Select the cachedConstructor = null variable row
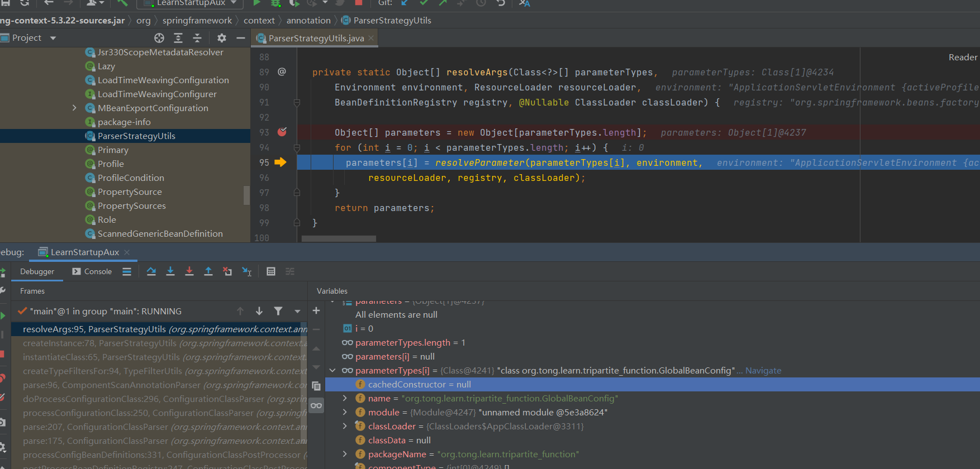Screen dimensions: 980x469 (x=652, y=384)
